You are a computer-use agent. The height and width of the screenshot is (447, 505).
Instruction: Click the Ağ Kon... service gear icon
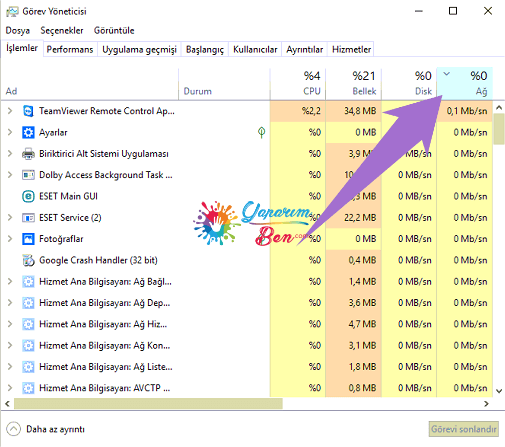click(x=28, y=345)
